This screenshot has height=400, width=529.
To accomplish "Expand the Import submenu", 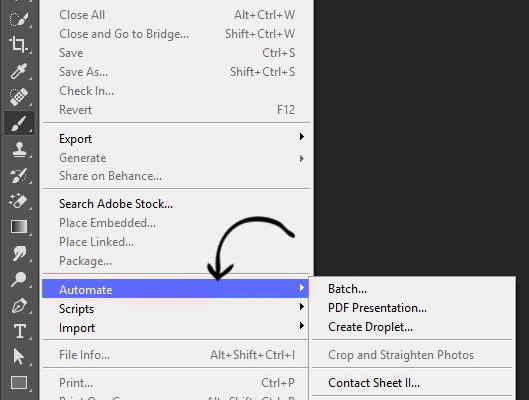I will click(x=176, y=327).
